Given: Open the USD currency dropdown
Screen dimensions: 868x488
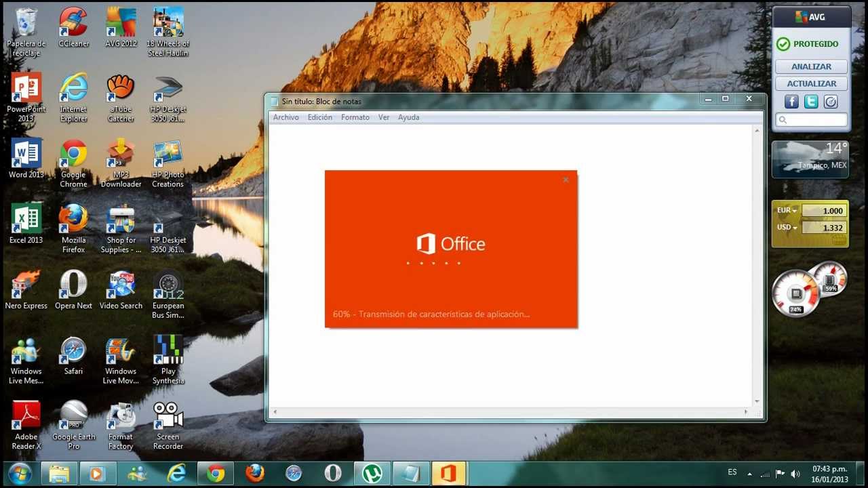Looking at the screenshot, I should pos(787,227).
